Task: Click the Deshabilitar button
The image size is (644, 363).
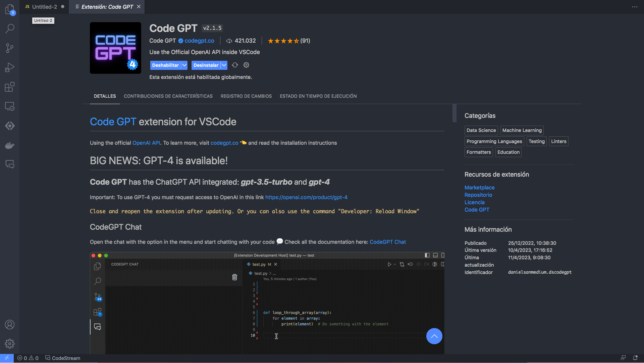Action: tap(165, 65)
